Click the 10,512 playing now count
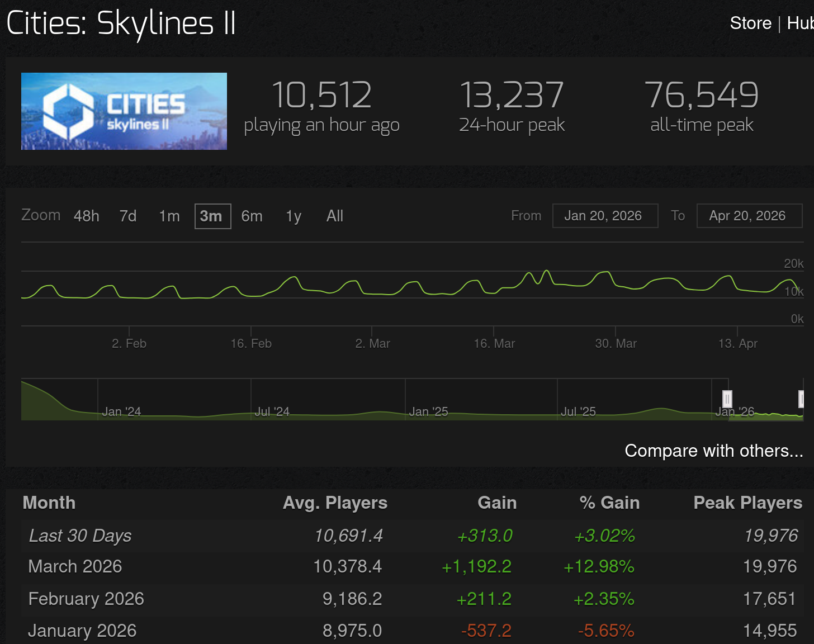 tap(321, 94)
